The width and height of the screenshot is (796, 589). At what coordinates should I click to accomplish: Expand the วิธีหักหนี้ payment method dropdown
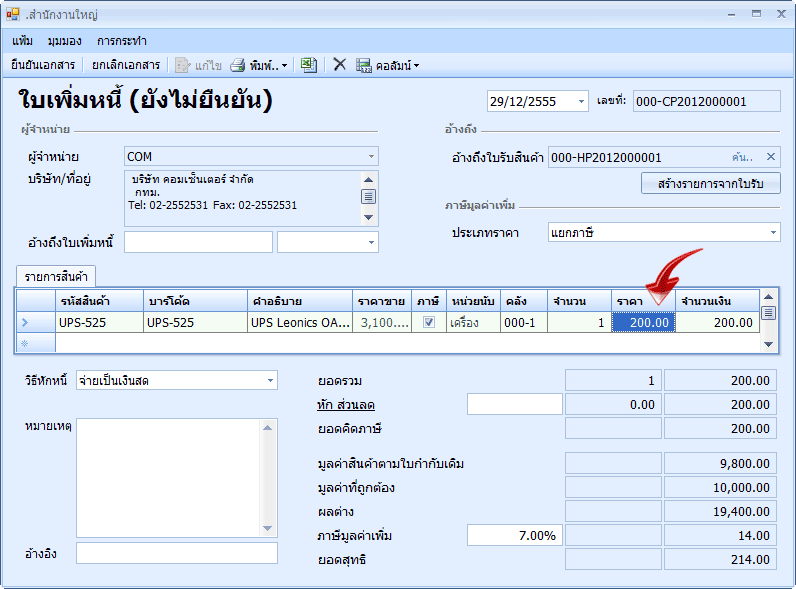click(x=270, y=380)
